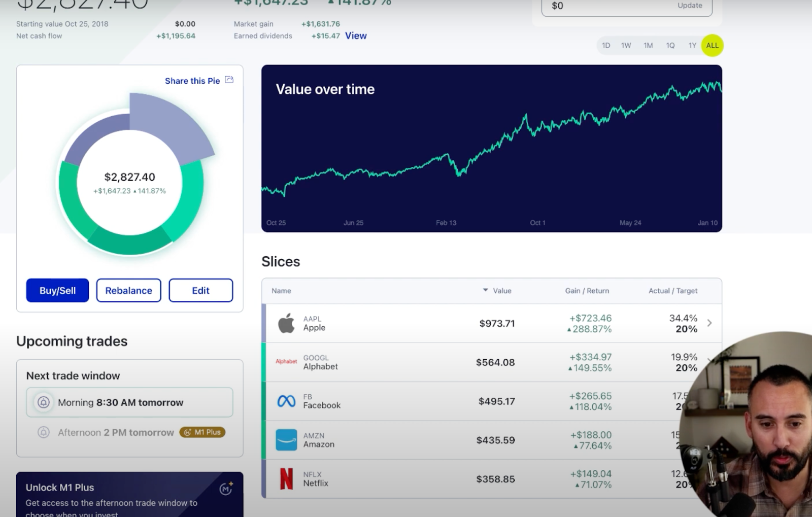
Task: Click the Net cash flow +$1,195.64 value
Action: click(x=176, y=36)
